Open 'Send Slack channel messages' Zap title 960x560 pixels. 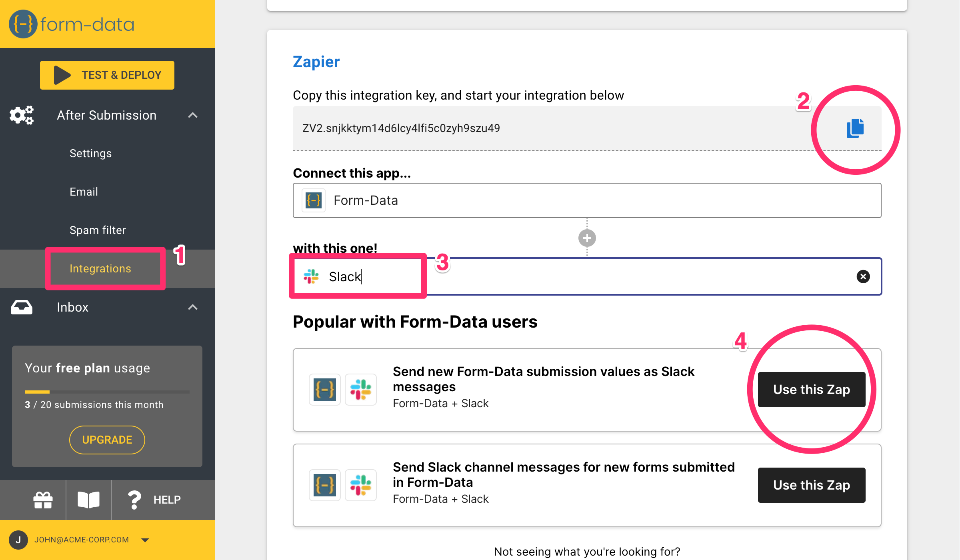point(564,475)
